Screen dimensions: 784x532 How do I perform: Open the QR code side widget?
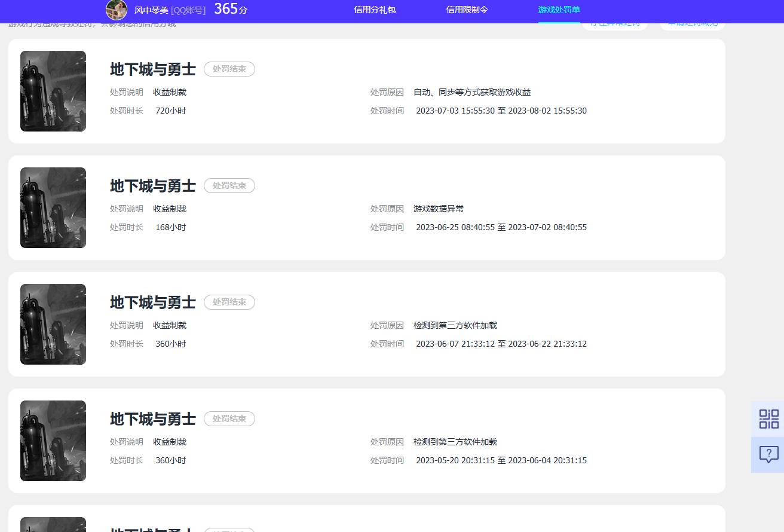point(768,419)
